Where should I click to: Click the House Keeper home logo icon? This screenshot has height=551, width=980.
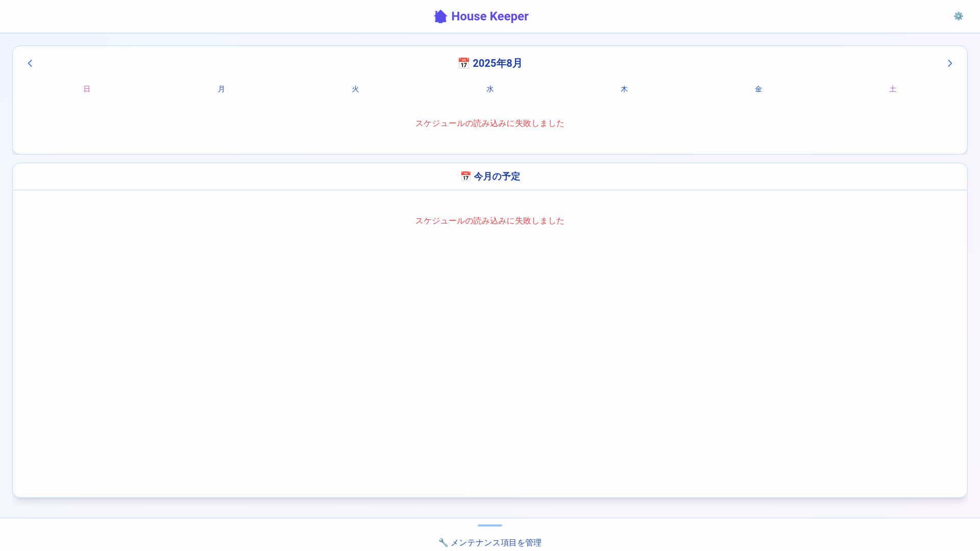tap(440, 16)
